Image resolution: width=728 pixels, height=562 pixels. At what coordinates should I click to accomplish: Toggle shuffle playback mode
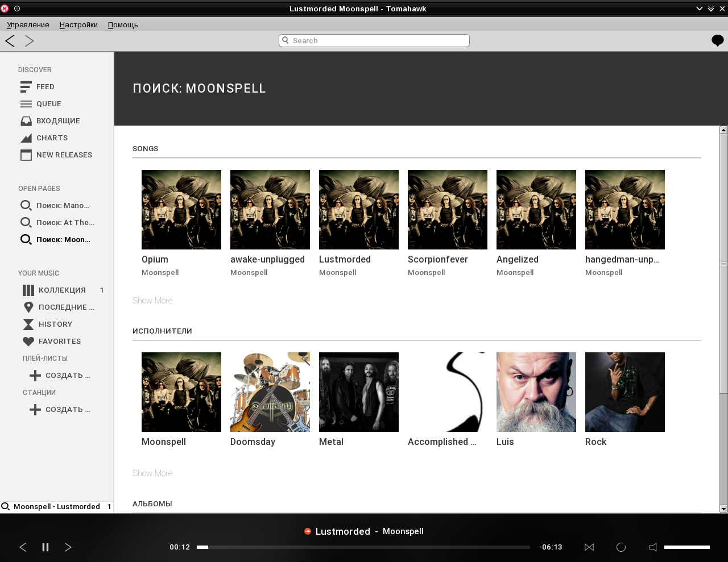pos(589,547)
